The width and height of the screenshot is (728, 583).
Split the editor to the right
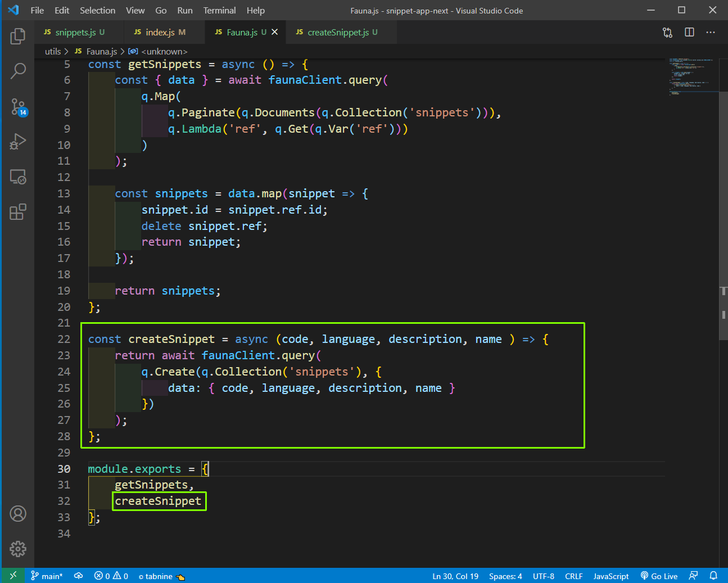tap(689, 33)
